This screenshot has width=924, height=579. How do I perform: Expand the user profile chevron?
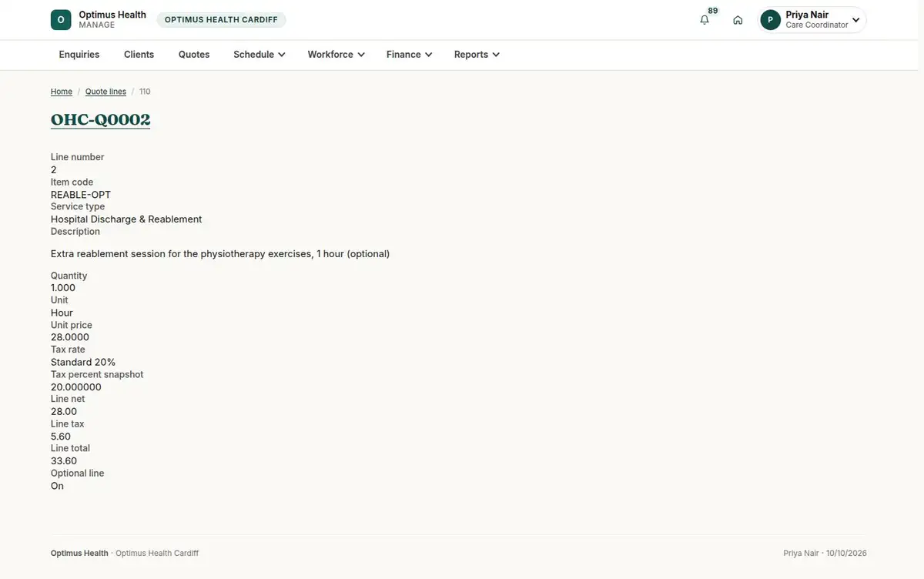(x=855, y=20)
